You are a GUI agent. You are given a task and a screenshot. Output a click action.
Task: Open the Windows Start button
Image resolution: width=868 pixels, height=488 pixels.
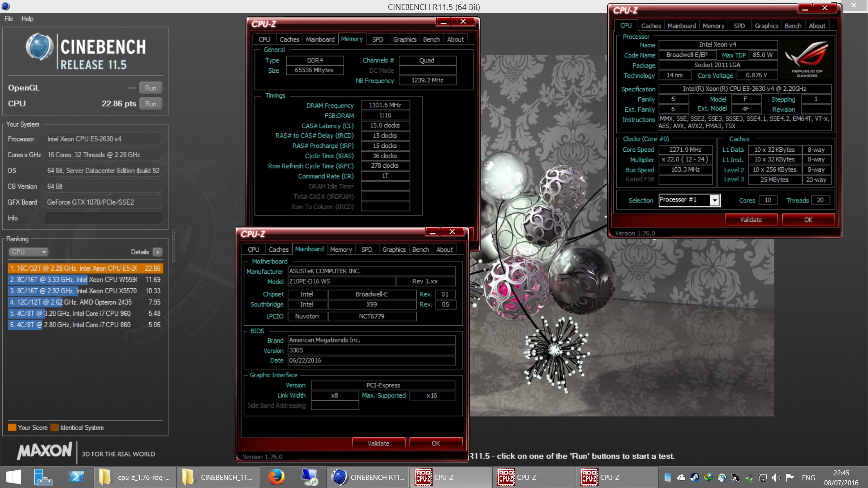click(x=14, y=477)
